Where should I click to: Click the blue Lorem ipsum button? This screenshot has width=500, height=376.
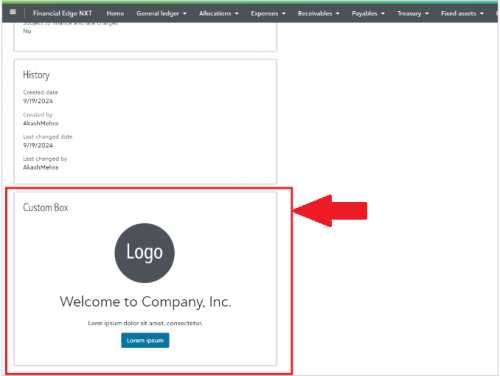[x=145, y=340]
